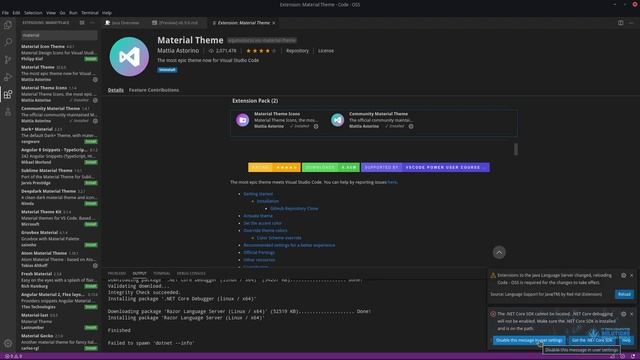Select the Details tab of the extension page
The image size is (640, 360).
tap(116, 90)
